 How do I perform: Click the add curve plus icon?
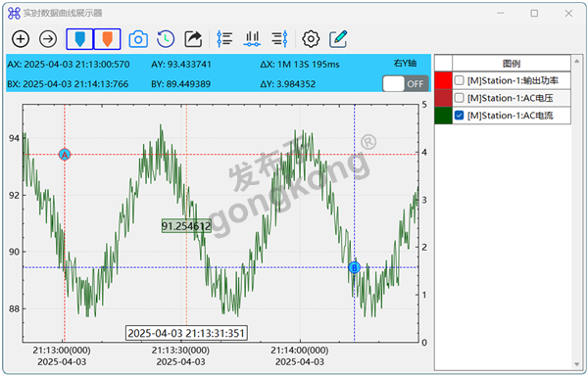click(x=21, y=38)
